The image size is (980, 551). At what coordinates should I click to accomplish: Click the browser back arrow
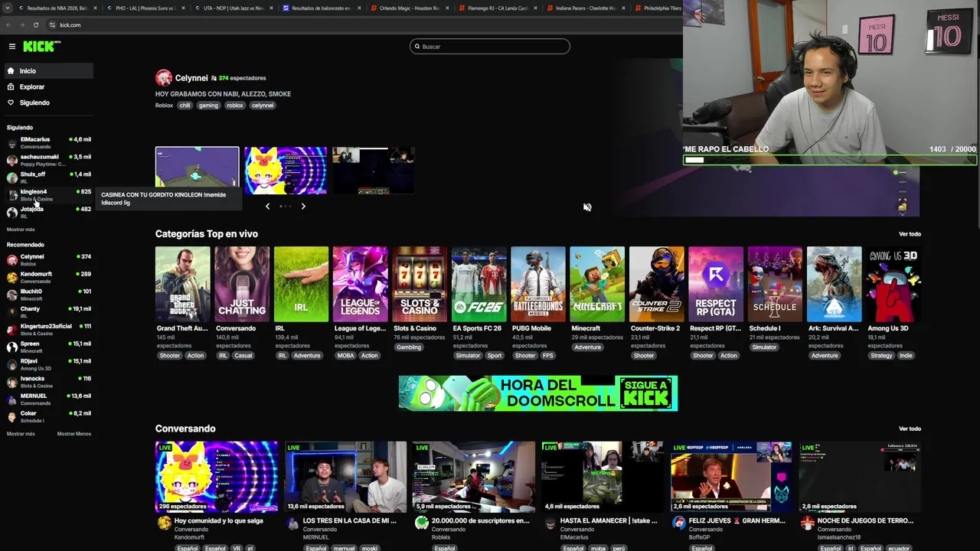click(x=8, y=24)
